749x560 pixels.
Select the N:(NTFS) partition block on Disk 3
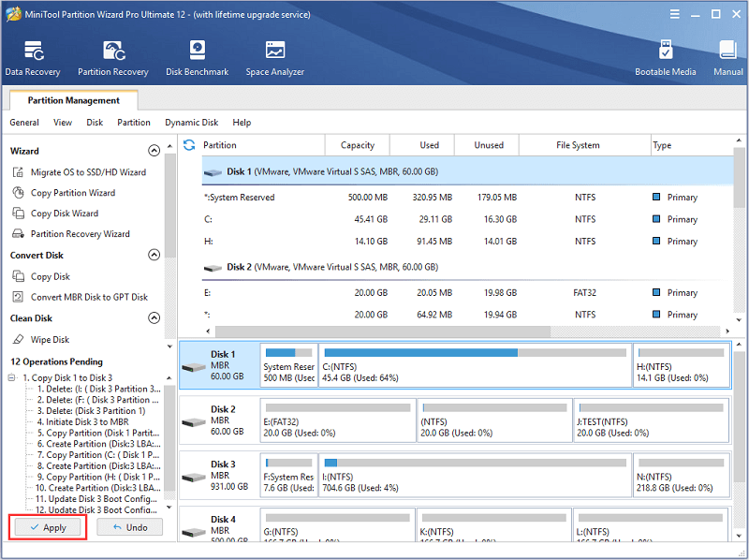coord(682,476)
